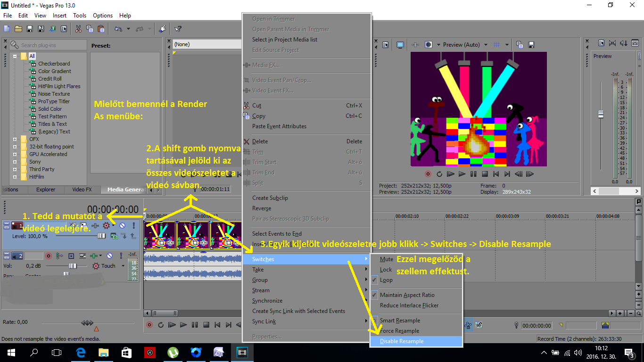Open the Switches submenu entry

pos(306,259)
